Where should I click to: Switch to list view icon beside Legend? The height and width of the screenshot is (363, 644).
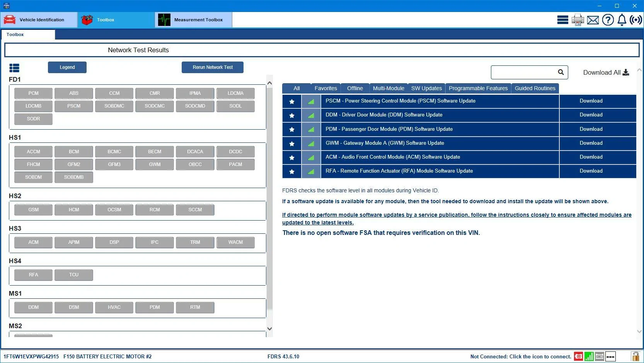(14, 68)
